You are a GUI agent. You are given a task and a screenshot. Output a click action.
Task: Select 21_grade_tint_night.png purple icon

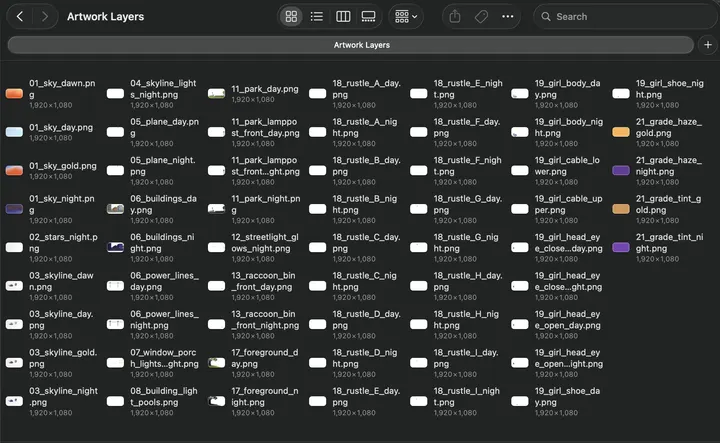[621, 247]
